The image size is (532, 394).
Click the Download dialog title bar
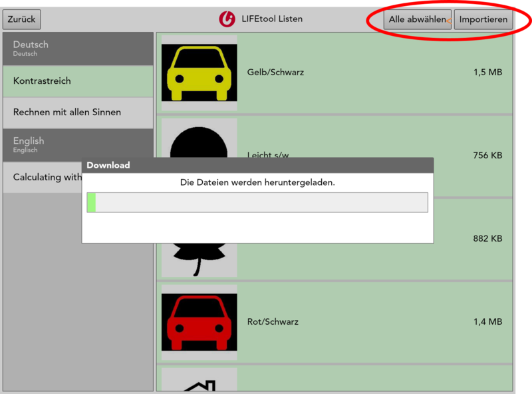[x=257, y=165]
